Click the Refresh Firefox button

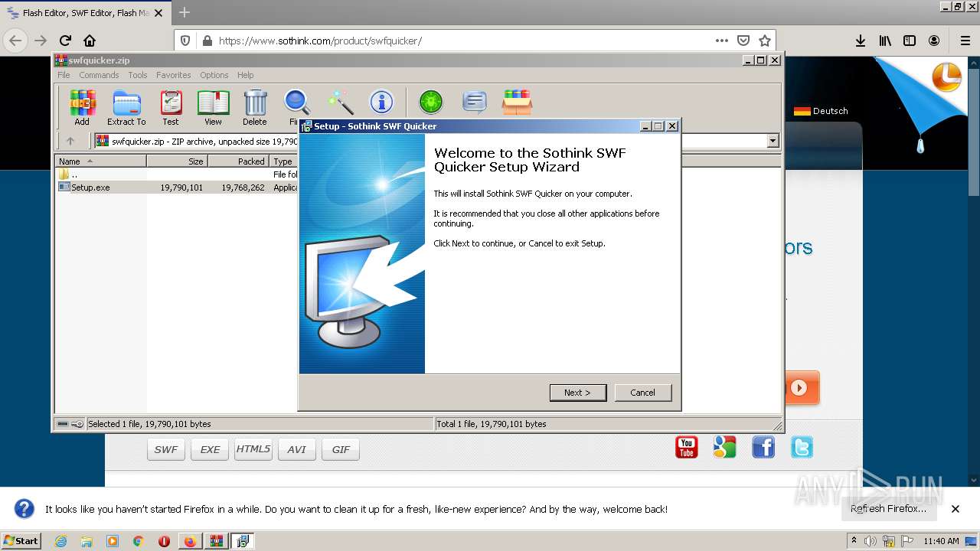tap(888, 509)
